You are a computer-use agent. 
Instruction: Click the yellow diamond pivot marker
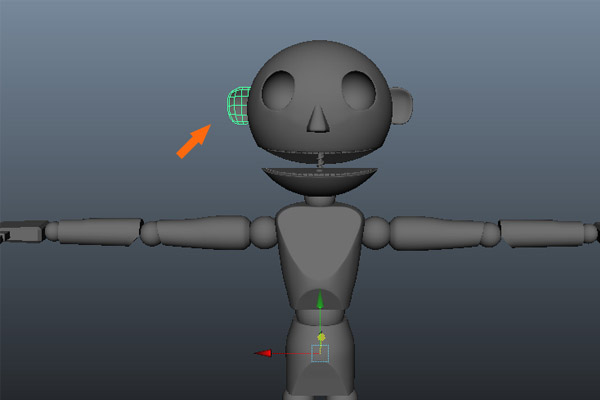coord(321,337)
